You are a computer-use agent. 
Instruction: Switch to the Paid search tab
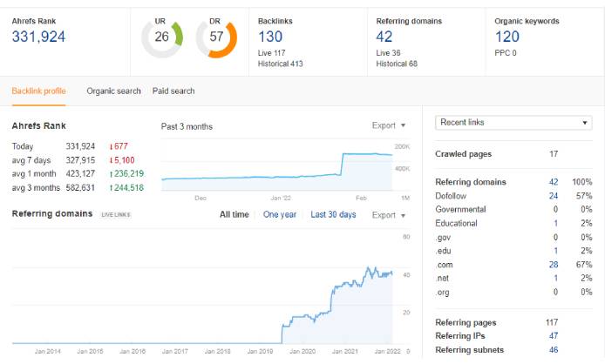coord(173,91)
